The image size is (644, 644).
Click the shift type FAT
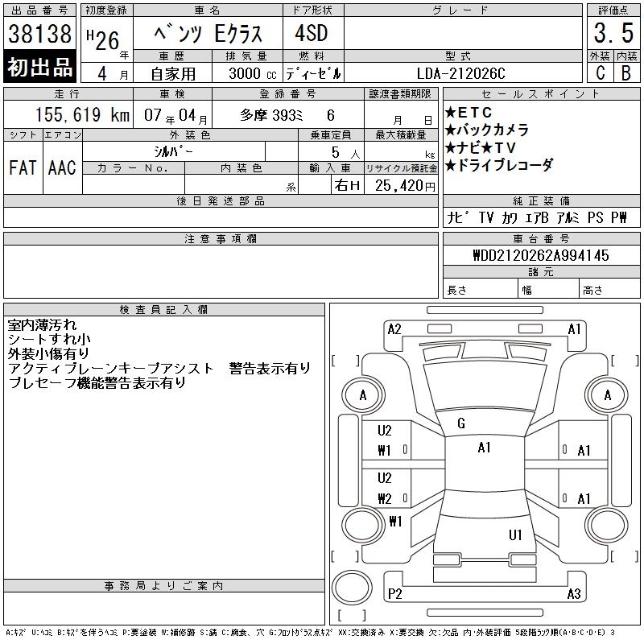23,167
